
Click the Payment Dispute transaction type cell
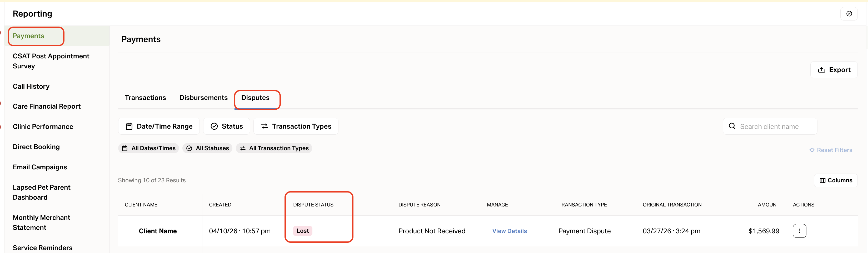[584, 231]
